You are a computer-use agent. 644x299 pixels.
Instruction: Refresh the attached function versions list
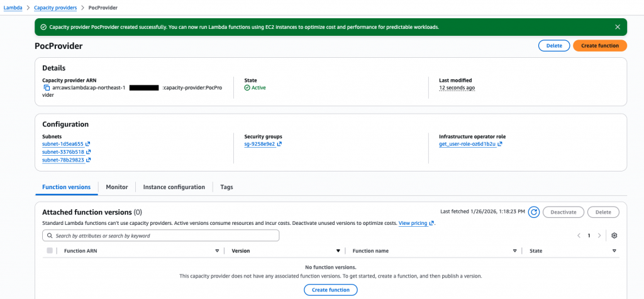533,212
